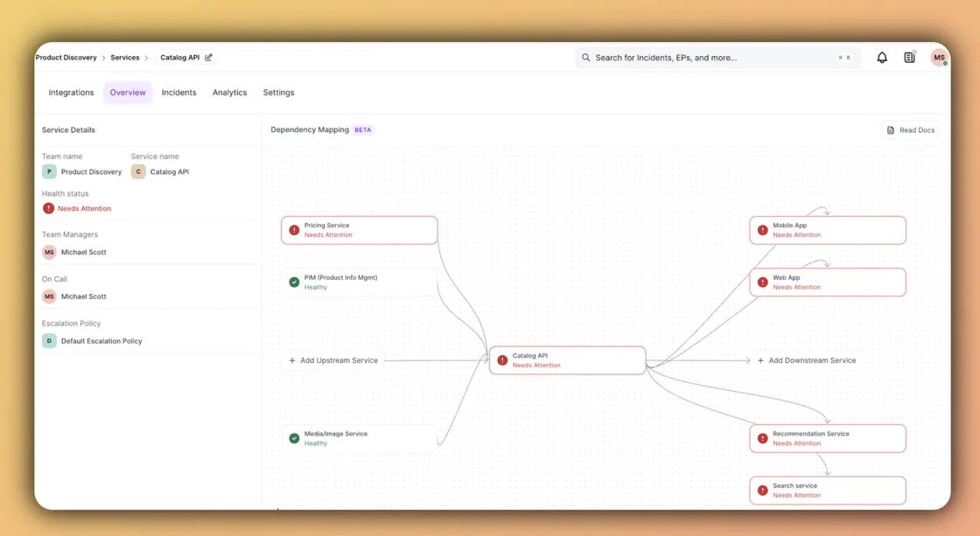This screenshot has height=536, width=980.
Task: Click the red Health status alert icon
Action: (48, 208)
